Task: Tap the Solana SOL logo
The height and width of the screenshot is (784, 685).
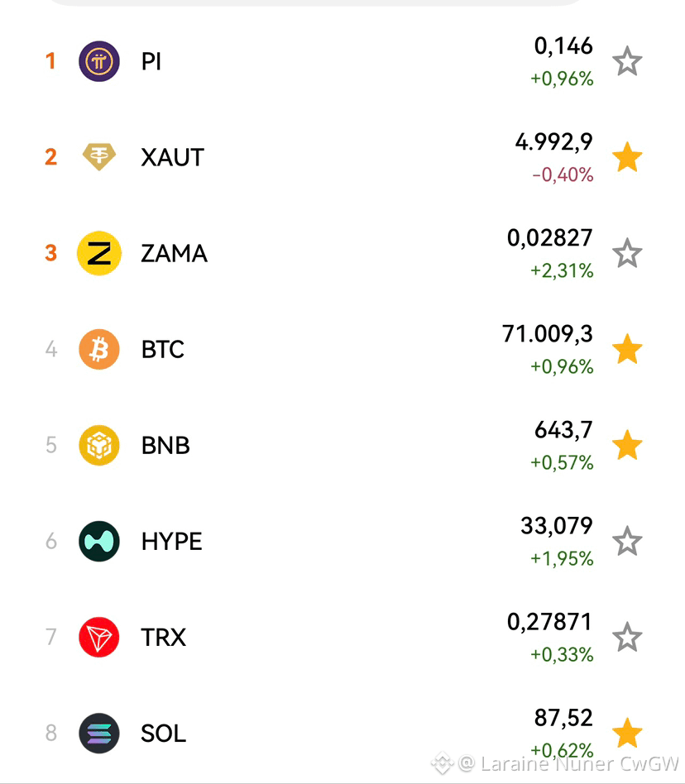Action: click(99, 733)
